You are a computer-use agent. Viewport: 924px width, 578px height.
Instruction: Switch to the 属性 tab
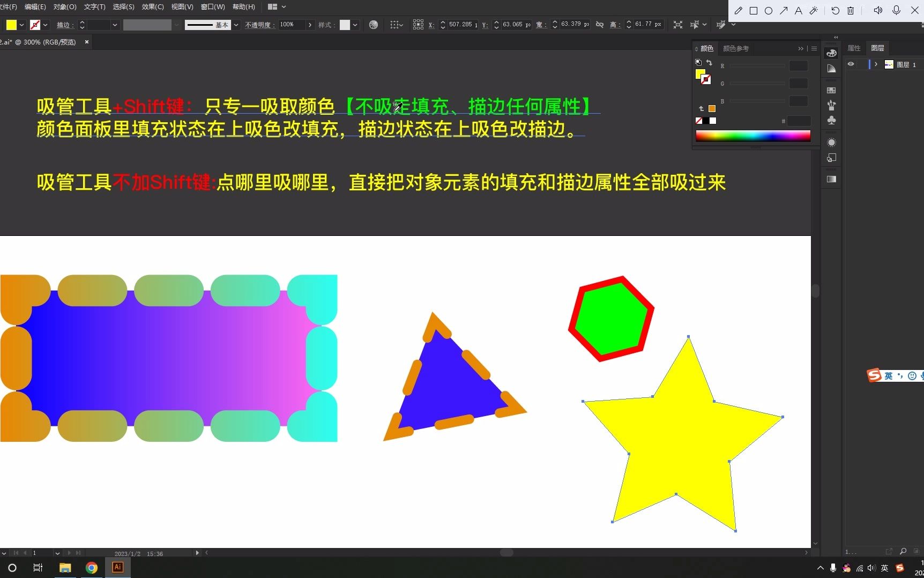point(854,48)
